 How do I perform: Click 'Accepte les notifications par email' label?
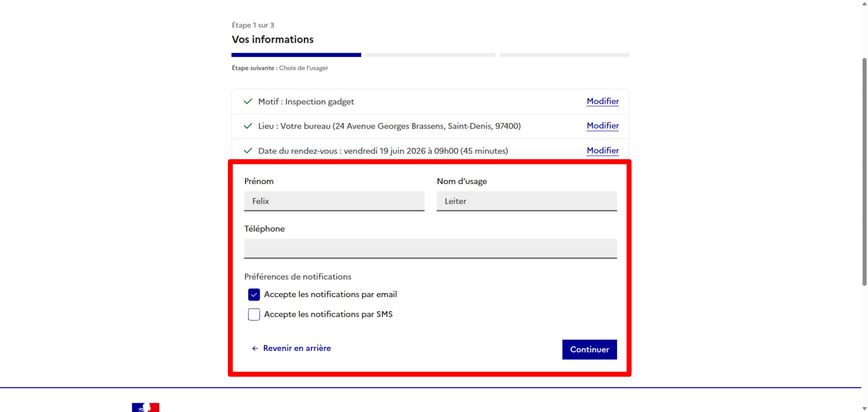(331, 295)
